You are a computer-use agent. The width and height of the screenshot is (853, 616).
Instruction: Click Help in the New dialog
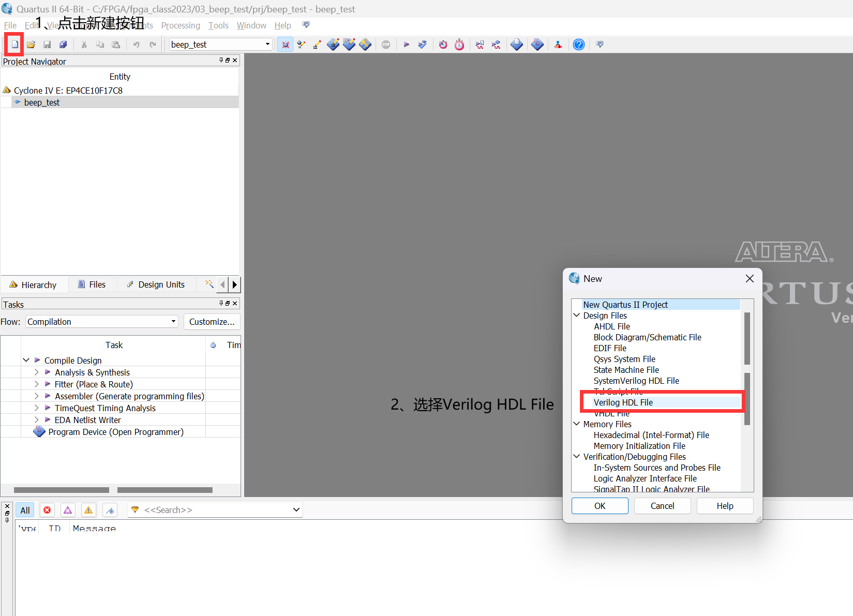tap(725, 506)
